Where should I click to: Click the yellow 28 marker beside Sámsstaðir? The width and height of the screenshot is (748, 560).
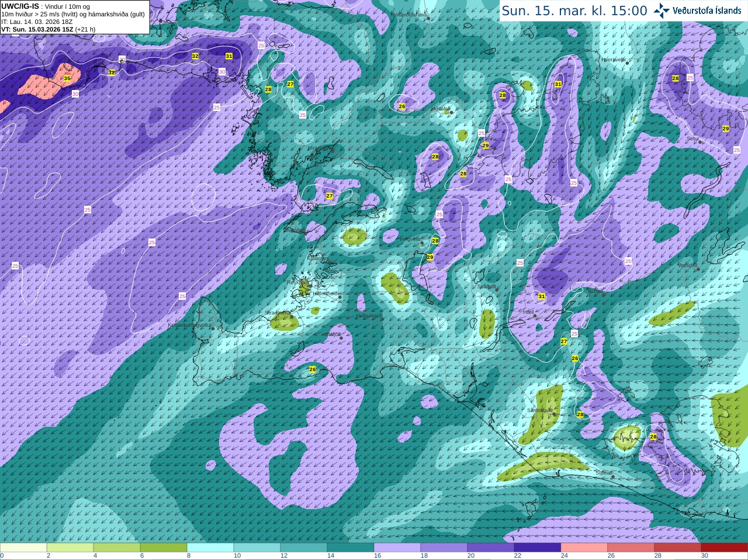click(580, 414)
